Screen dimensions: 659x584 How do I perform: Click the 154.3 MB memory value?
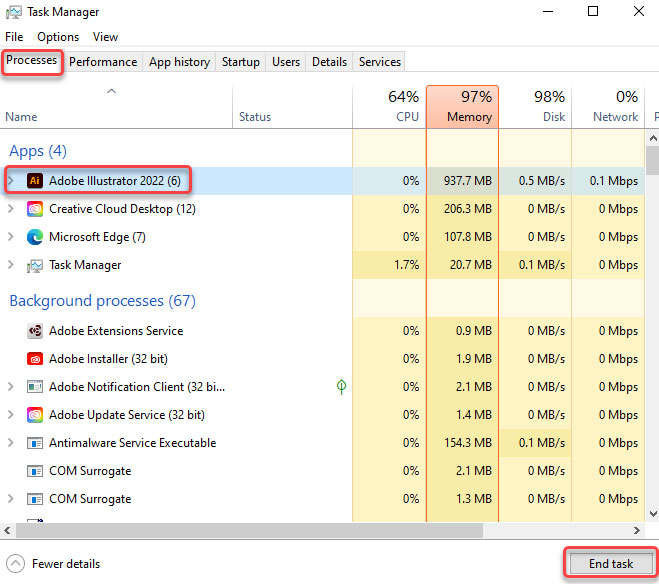click(x=468, y=443)
